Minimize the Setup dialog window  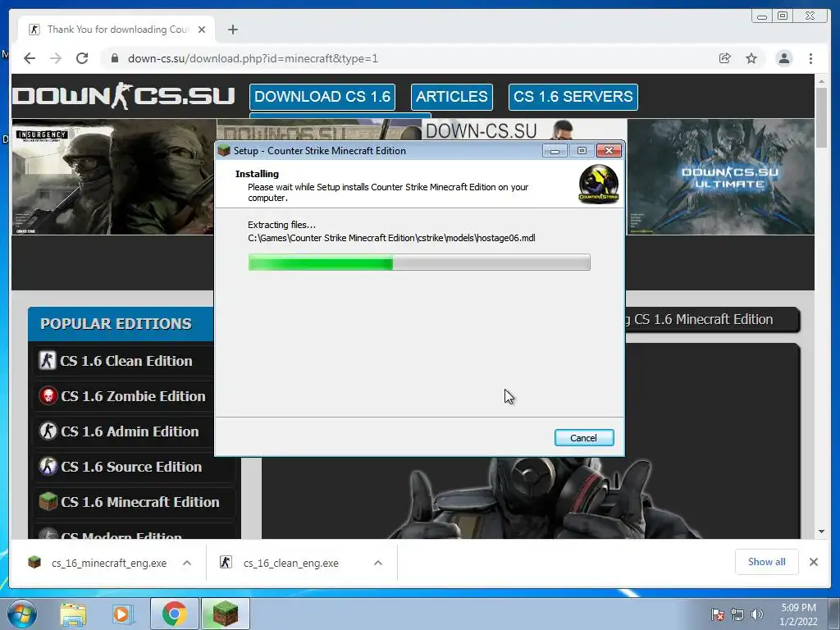pyautogui.click(x=555, y=151)
